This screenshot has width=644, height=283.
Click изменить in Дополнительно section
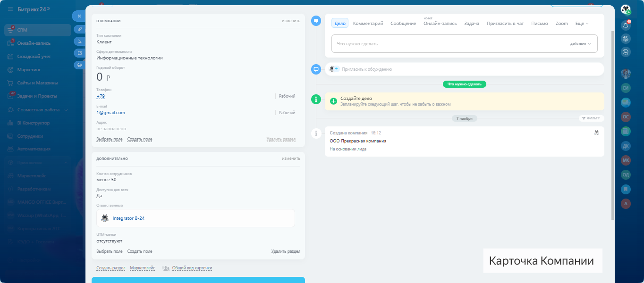(x=291, y=158)
